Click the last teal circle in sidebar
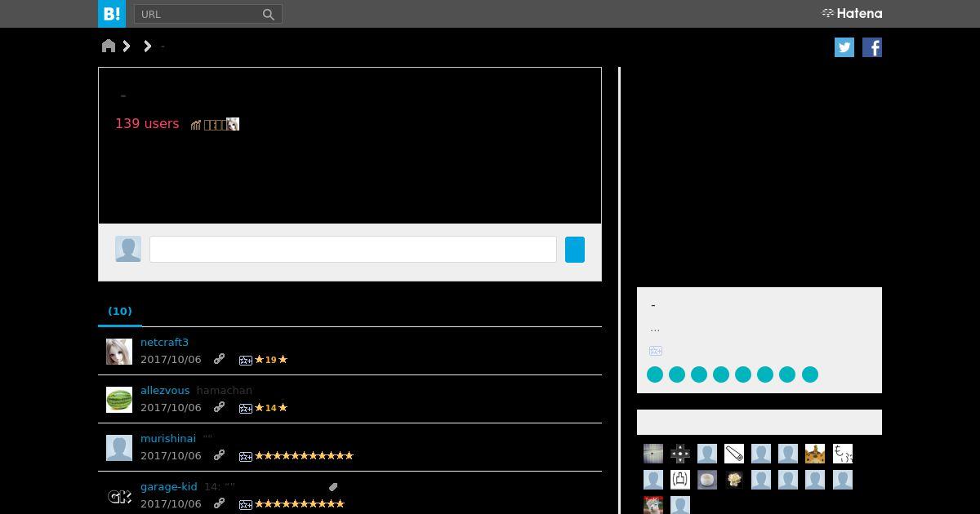The width and height of the screenshot is (980, 514). [x=810, y=374]
